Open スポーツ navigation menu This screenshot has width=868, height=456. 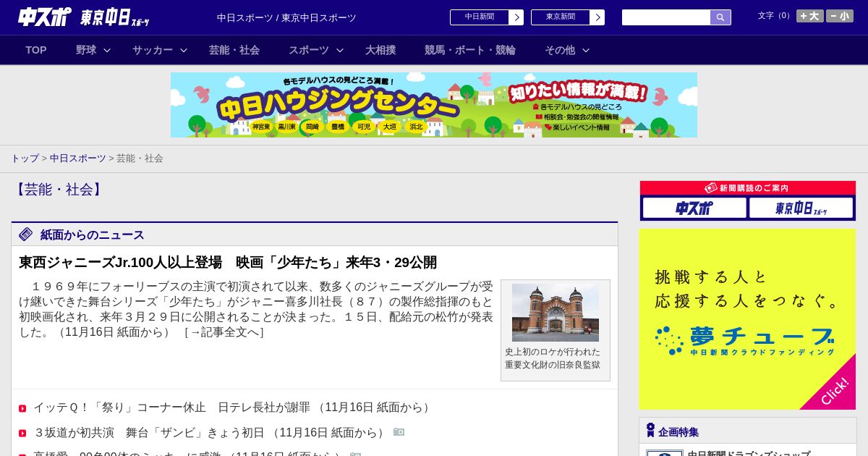(309, 50)
